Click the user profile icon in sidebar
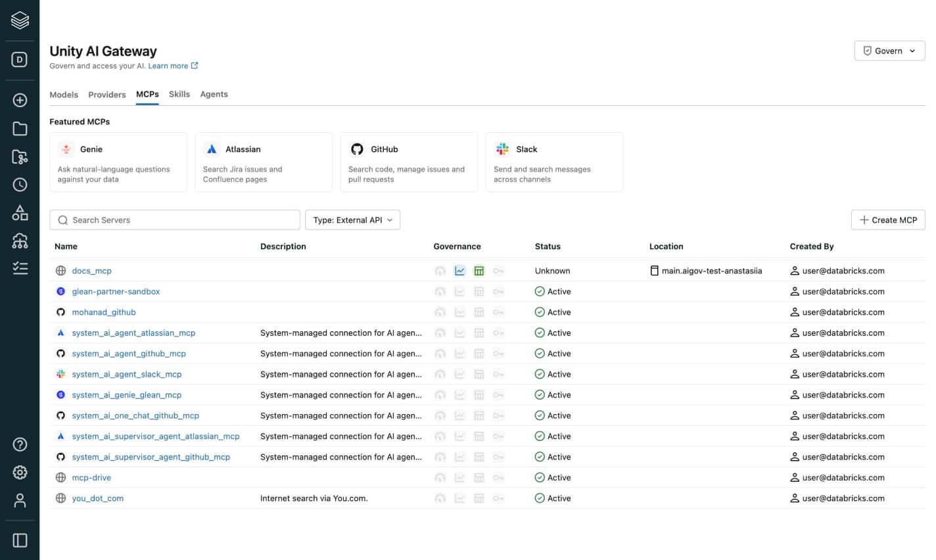Image resolution: width=936 pixels, height=560 pixels. click(20, 501)
